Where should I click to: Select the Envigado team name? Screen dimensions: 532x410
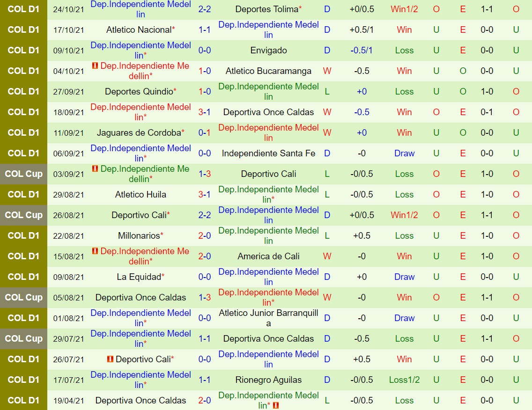coord(268,51)
